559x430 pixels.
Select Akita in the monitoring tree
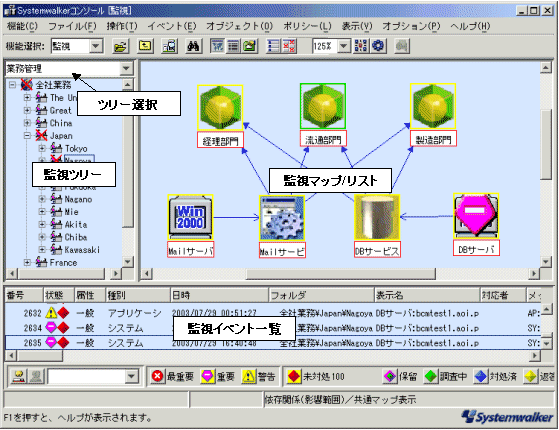click(76, 225)
